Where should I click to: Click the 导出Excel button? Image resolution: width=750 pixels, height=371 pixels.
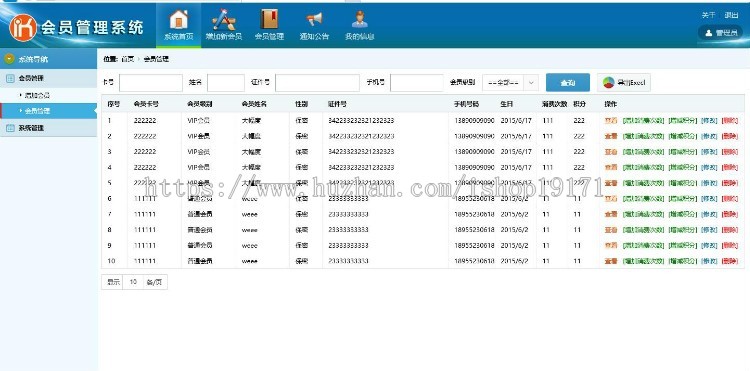624,83
